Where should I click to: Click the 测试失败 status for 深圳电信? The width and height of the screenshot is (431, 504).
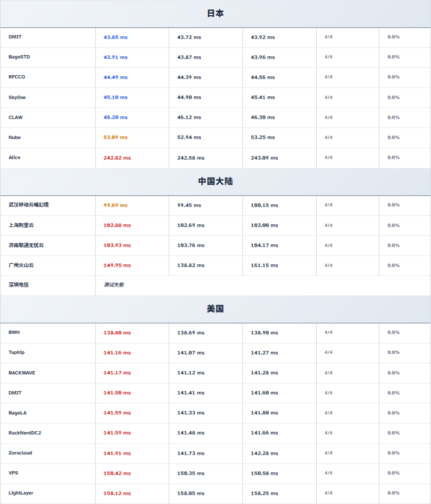point(114,285)
